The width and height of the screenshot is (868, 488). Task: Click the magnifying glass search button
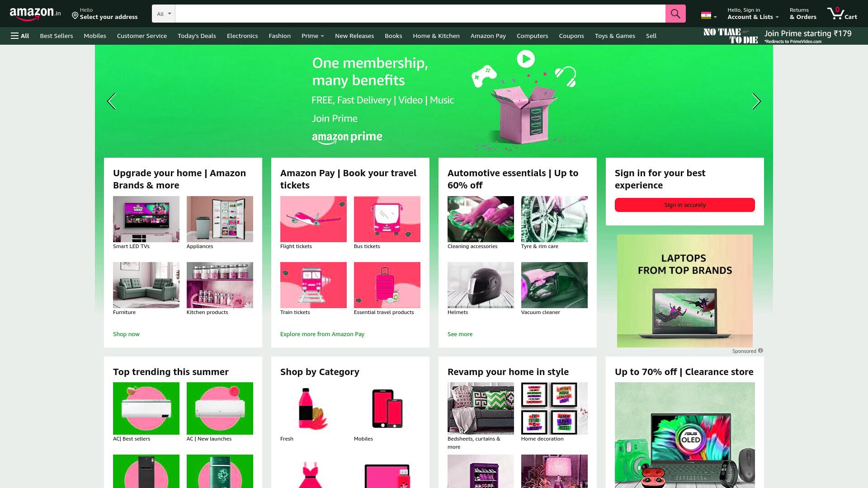click(x=675, y=14)
